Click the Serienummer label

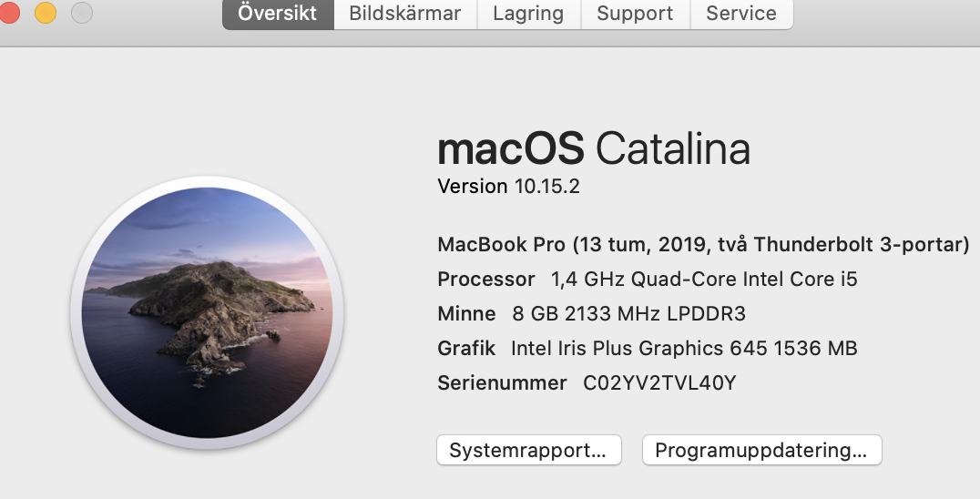[502, 382]
